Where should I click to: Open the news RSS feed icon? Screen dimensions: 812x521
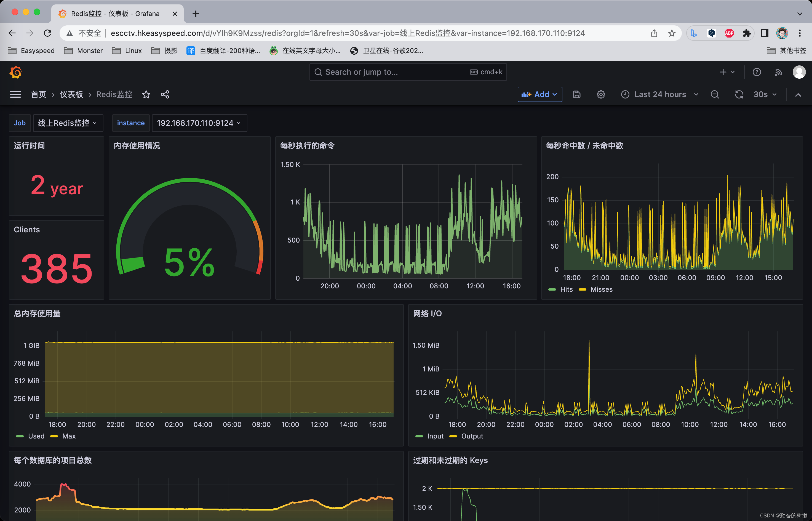tap(778, 72)
